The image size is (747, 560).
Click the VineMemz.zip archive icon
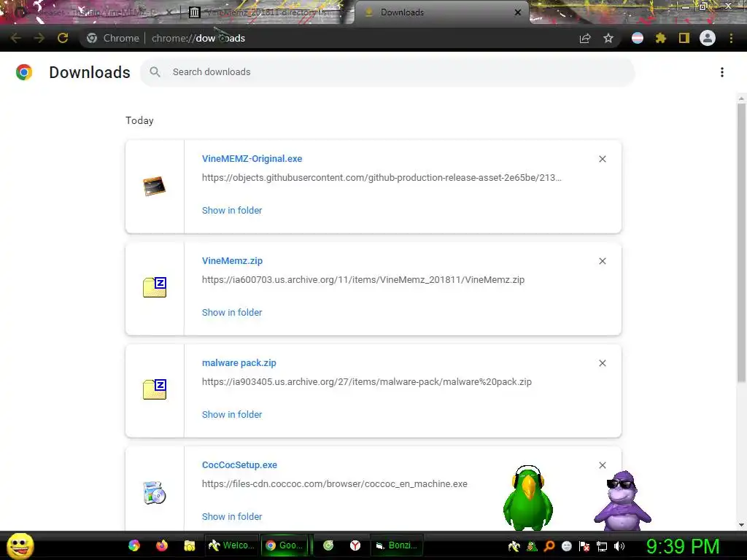155,287
